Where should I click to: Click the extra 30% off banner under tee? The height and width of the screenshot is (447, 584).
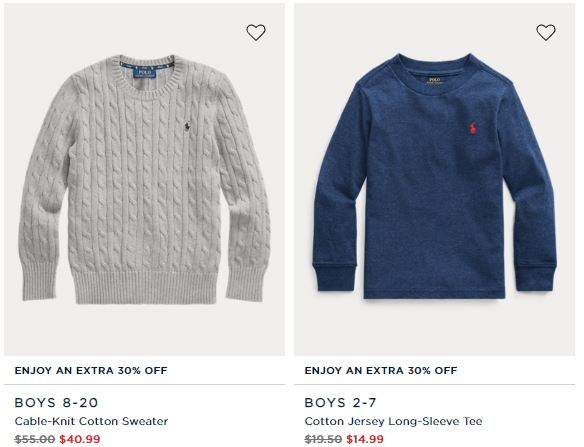point(381,371)
